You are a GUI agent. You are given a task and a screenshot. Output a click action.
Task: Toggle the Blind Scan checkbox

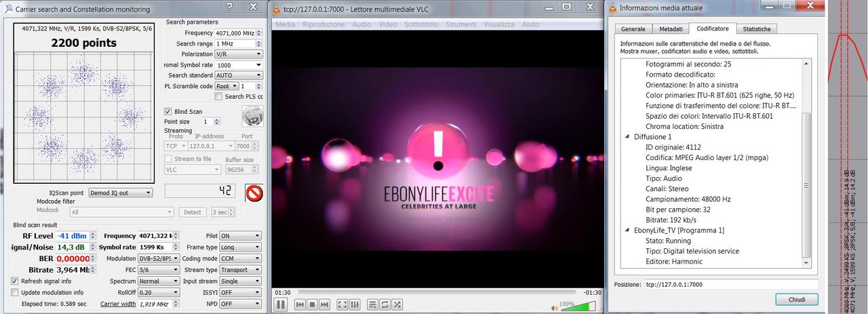click(168, 111)
